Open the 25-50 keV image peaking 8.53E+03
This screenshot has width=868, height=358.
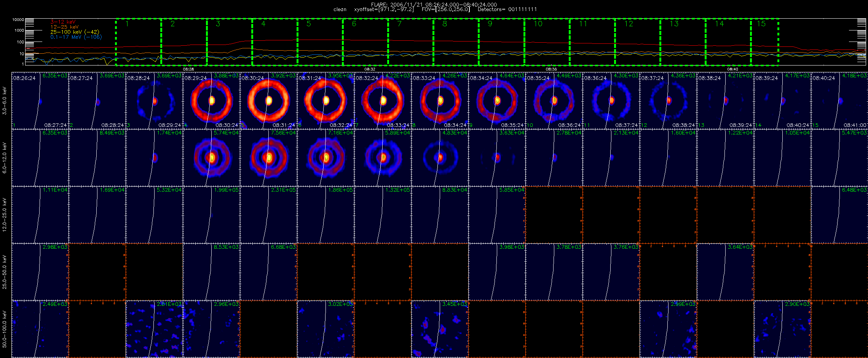[x=212, y=272]
